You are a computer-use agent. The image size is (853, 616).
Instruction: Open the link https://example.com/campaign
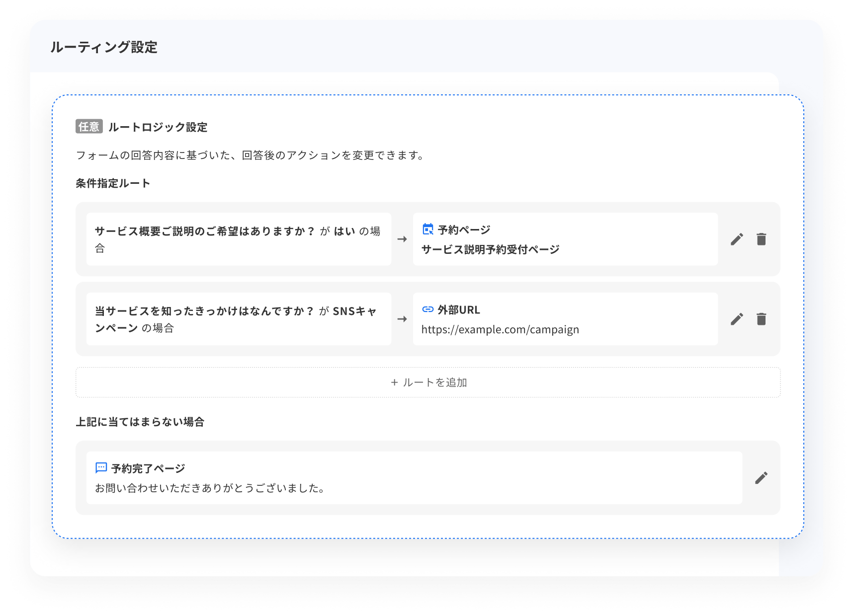tap(500, 329)
